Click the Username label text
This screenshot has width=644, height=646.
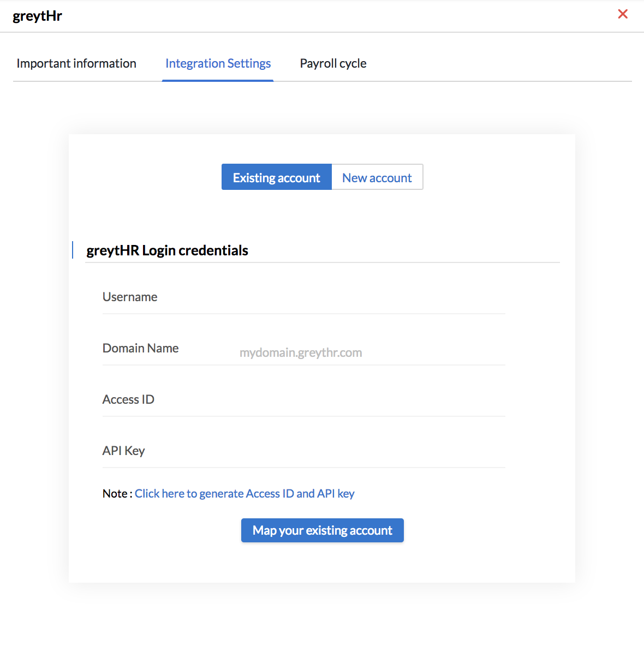pos(130,297)
